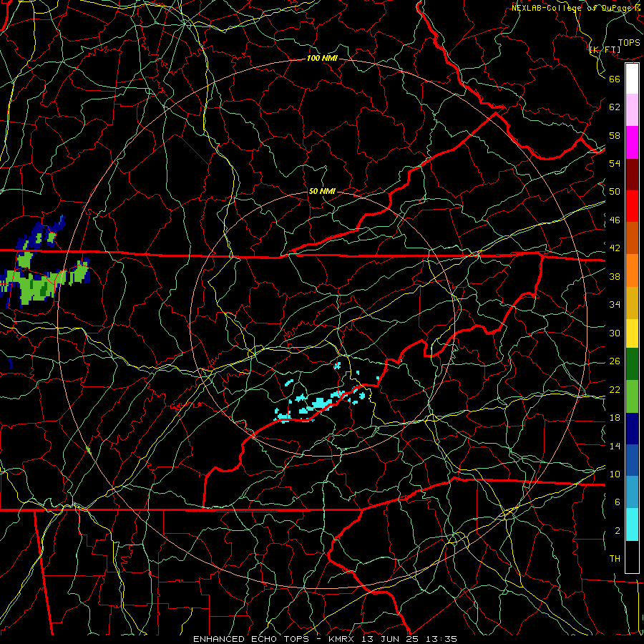The image size is (644, 644).
Task: Select the bright red legend color segment
Action: pyautogui.click(x=632, y=206)
